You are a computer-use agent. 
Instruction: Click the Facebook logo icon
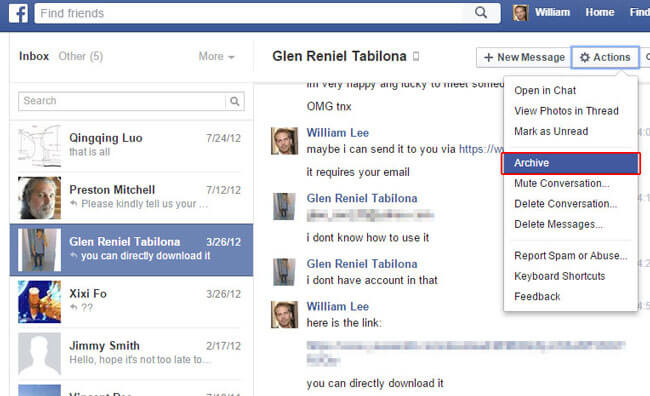point(19,13)
